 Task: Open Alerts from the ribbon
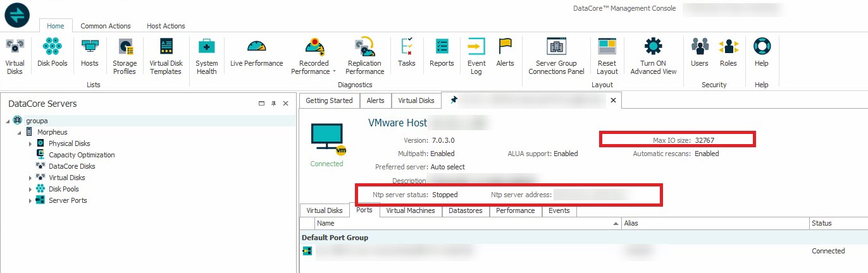(505, 52)
